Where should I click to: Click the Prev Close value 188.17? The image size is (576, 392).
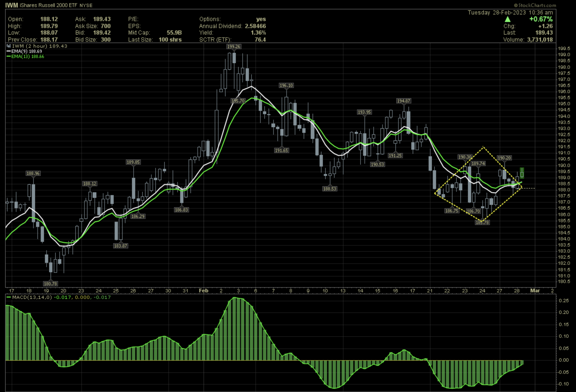(49, 40)
